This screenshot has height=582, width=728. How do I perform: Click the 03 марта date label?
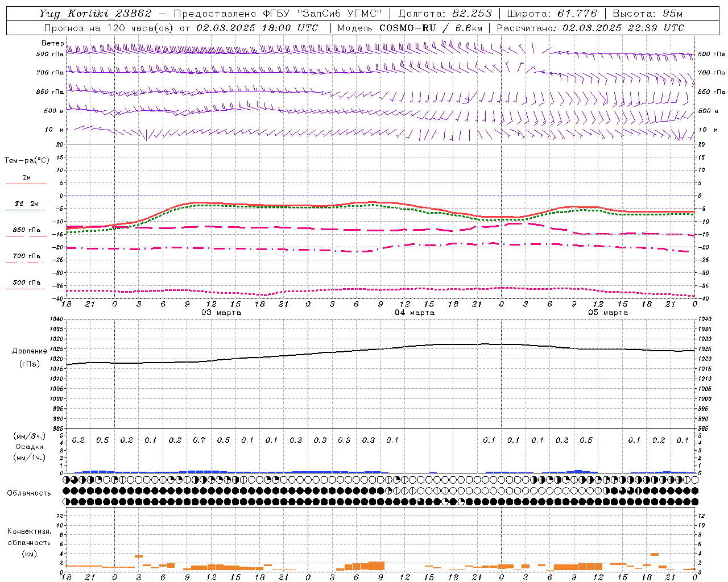[x=221, y=313]
